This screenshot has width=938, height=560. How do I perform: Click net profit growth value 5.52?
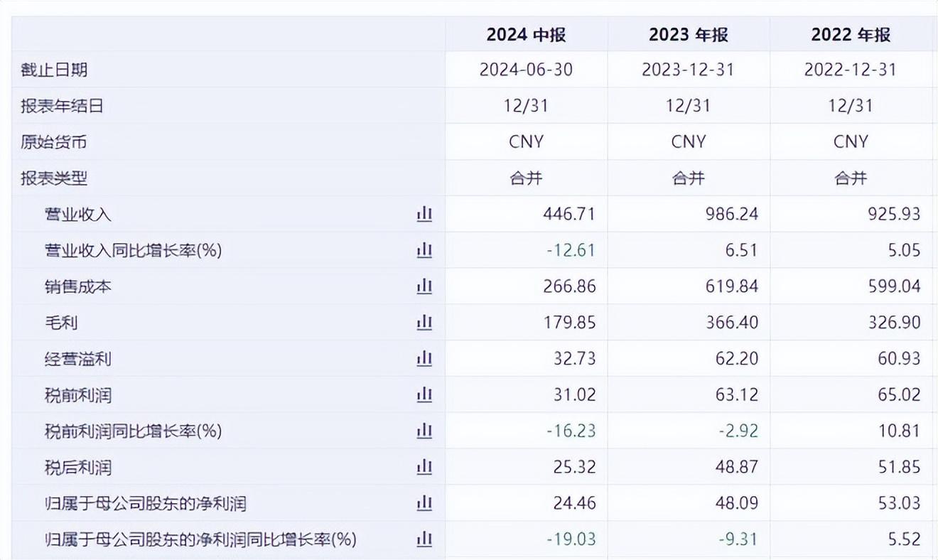(x=903, y=539)
